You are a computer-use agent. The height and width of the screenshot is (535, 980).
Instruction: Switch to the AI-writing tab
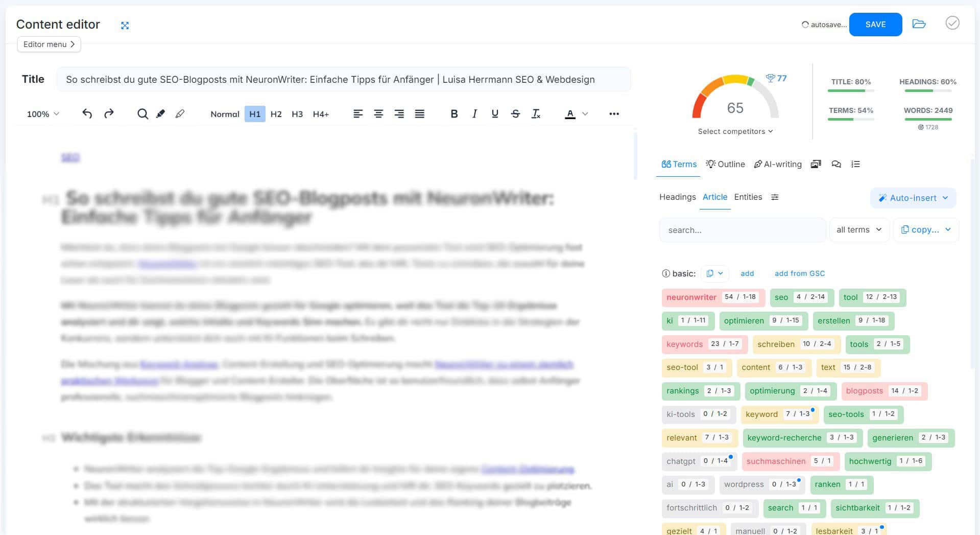[778, 164]
